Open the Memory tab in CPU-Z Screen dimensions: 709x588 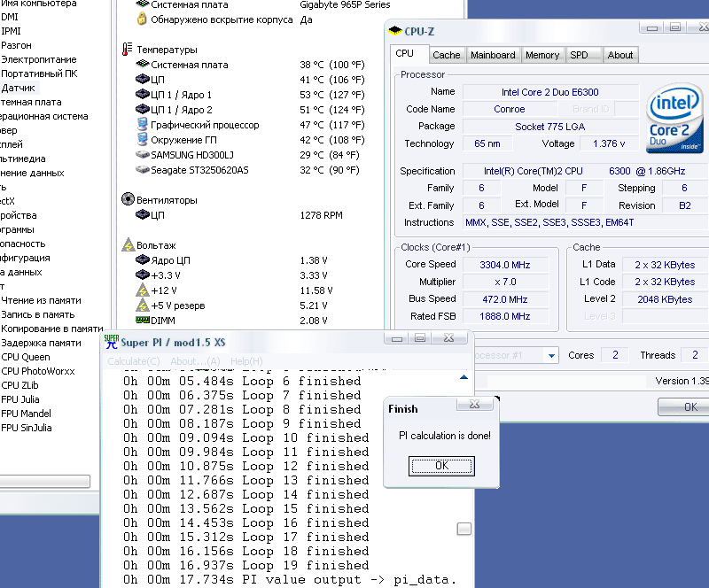(542, 55)
